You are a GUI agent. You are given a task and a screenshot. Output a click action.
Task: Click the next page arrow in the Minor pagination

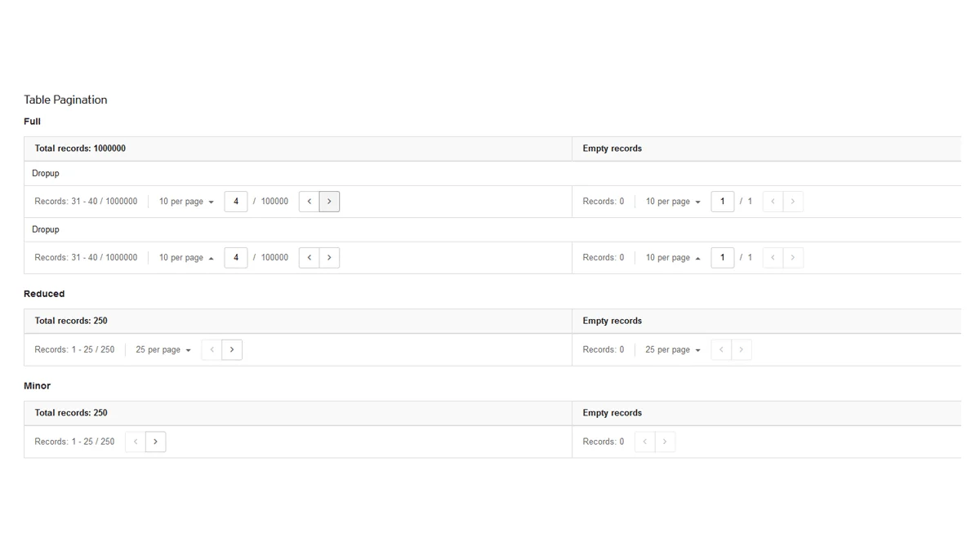155,442
